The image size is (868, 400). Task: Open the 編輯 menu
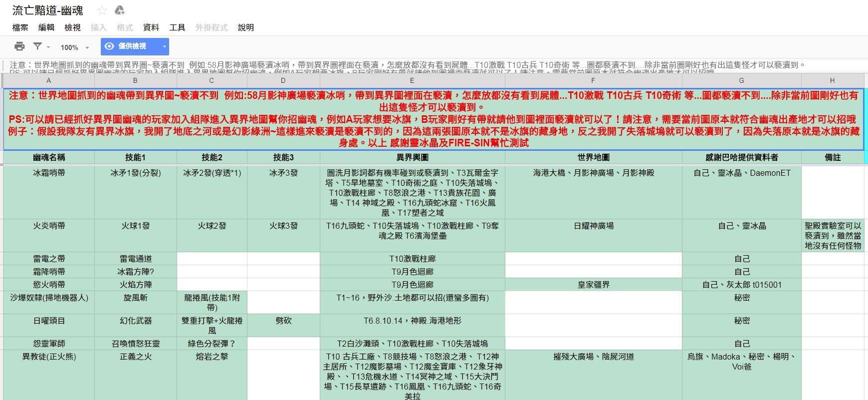[x=46, y=27]
